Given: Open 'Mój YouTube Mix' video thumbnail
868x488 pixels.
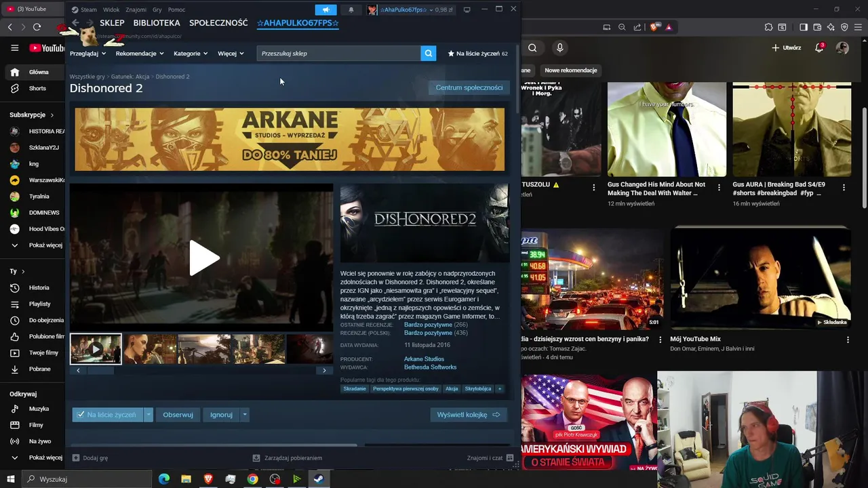Looking at the screenshot, I should tap(760, 278).
